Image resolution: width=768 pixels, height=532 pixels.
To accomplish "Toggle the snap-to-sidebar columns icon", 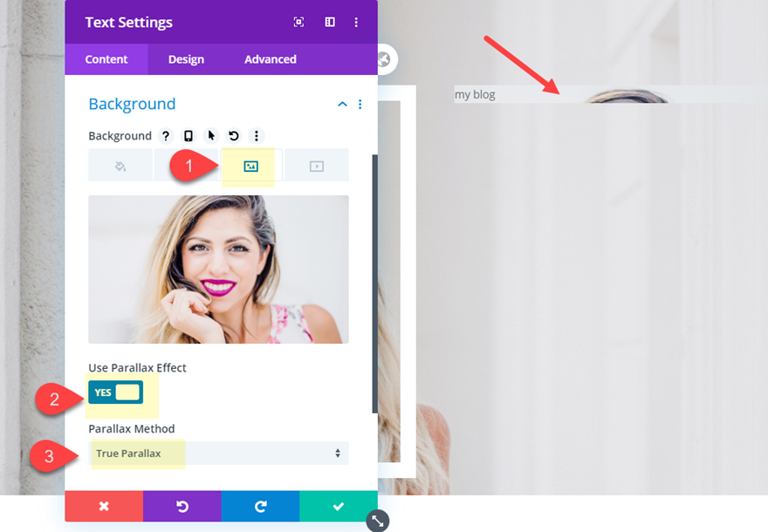I will [330, 22].
